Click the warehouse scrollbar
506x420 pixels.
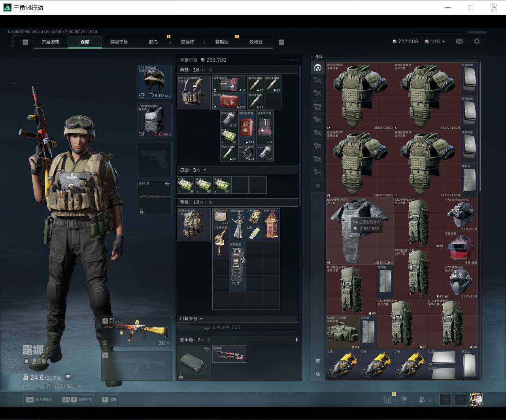coord(480,126)
